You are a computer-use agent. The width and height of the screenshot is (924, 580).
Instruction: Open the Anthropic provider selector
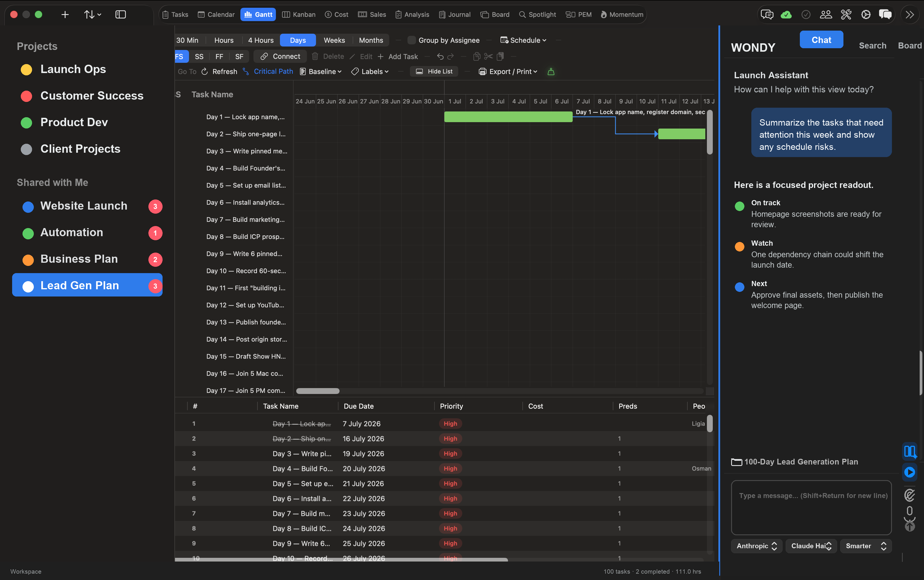[x=757, y=546]
